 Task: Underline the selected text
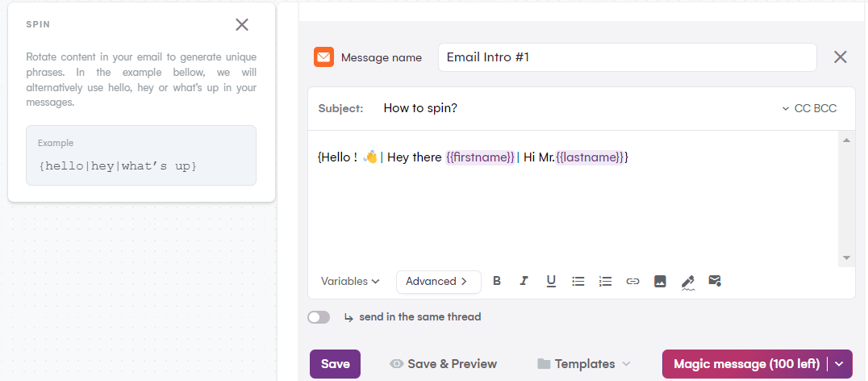tap(551, 281)
